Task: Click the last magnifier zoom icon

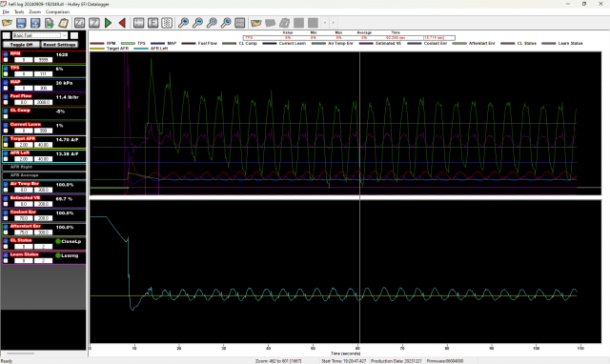Action: coord(226,23)
